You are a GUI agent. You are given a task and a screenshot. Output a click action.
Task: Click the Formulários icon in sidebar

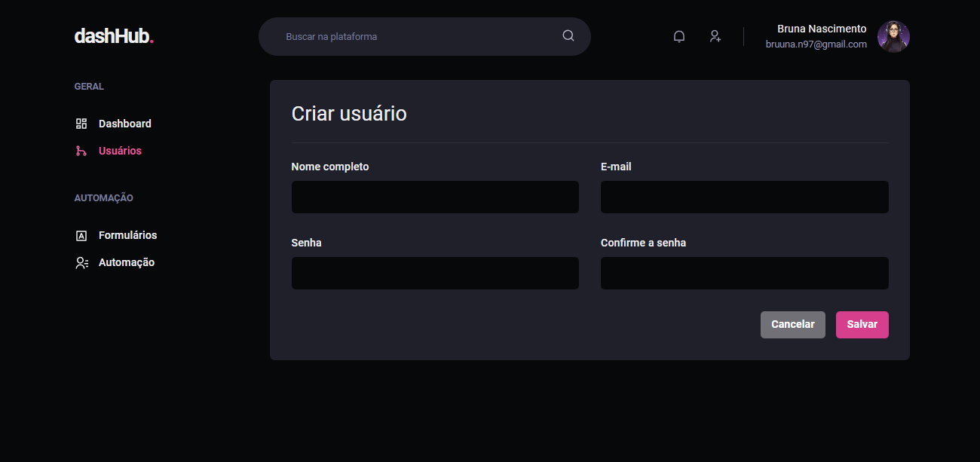[x=81, y=235]
